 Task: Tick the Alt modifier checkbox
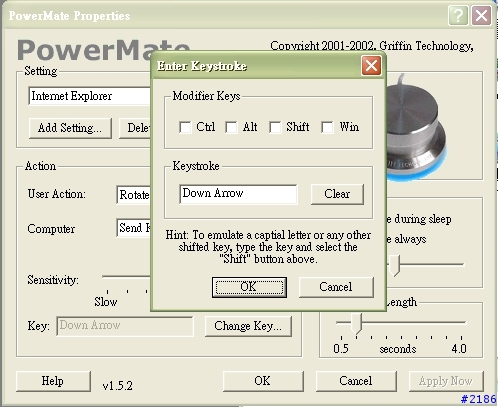(x=231, y=127)
